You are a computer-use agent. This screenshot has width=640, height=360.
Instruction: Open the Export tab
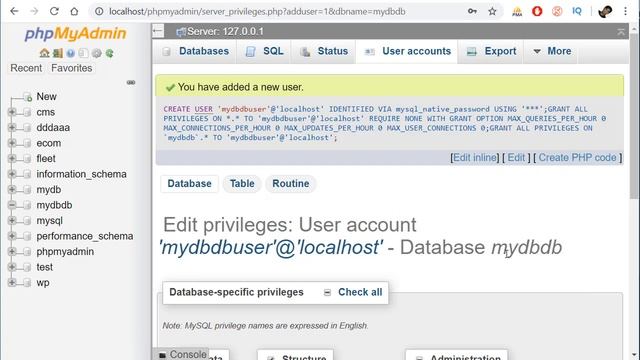click(x=491, y=51)
